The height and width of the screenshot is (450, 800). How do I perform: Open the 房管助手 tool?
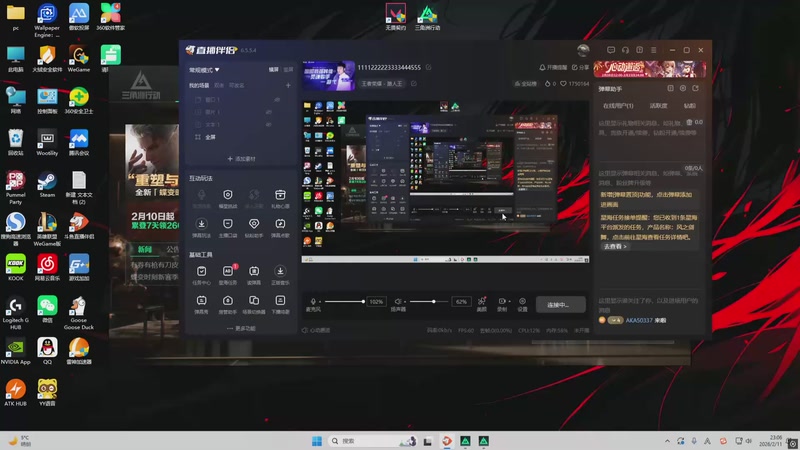pyautogui.click(x=228, y=304)
